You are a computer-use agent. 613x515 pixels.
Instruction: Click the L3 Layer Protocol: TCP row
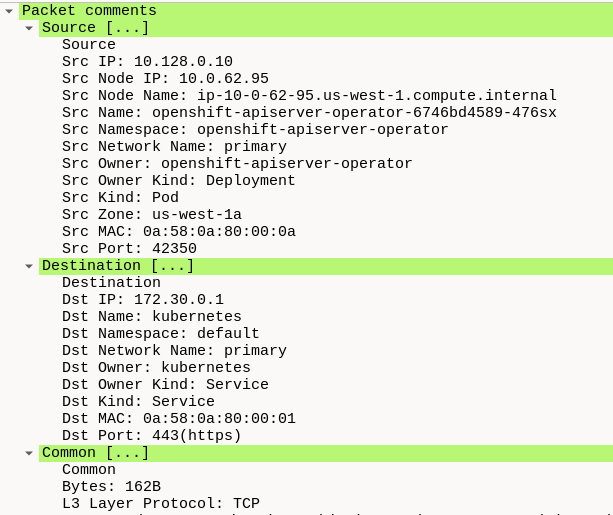[x=160, y=504]
